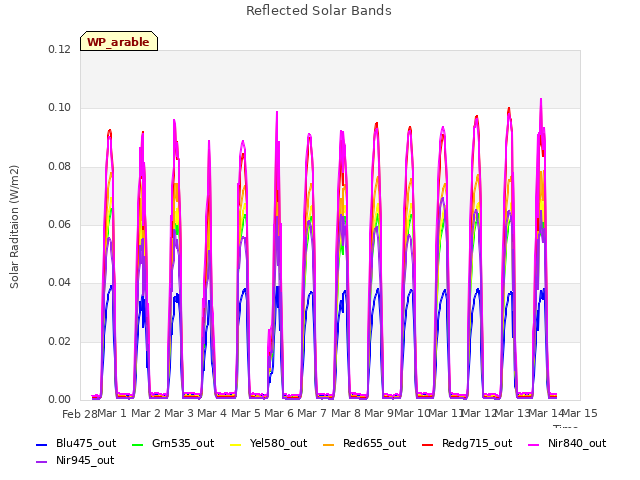640x480 pixels.
Task: Click the 0.04 y-axis tick label
Action: coord(60,283)
